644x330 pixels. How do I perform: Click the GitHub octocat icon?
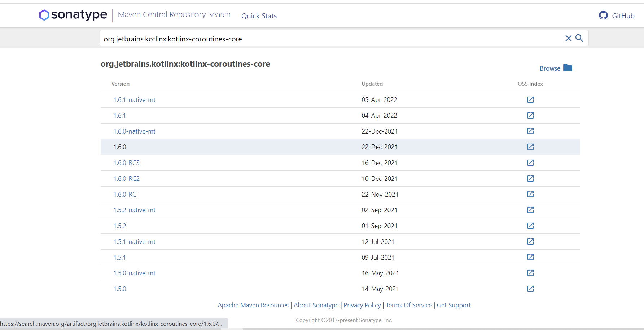[603, 15]
